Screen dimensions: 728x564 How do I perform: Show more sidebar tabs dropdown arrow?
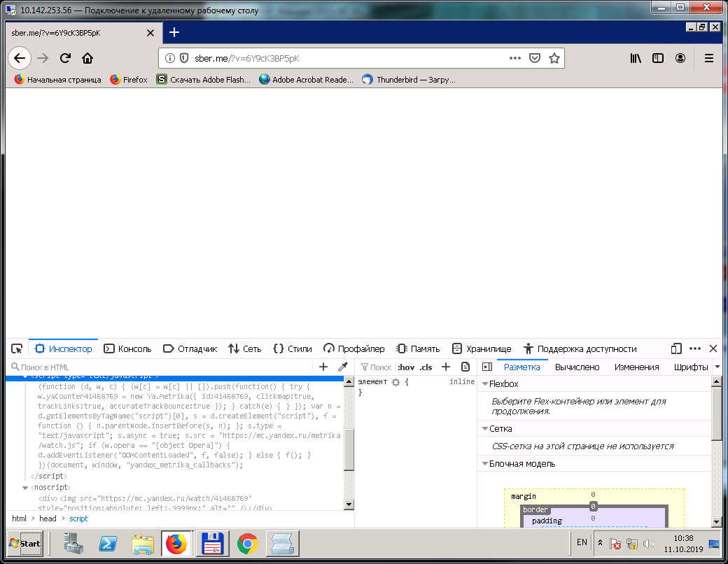pyautogui.click(x=717, y=367)
